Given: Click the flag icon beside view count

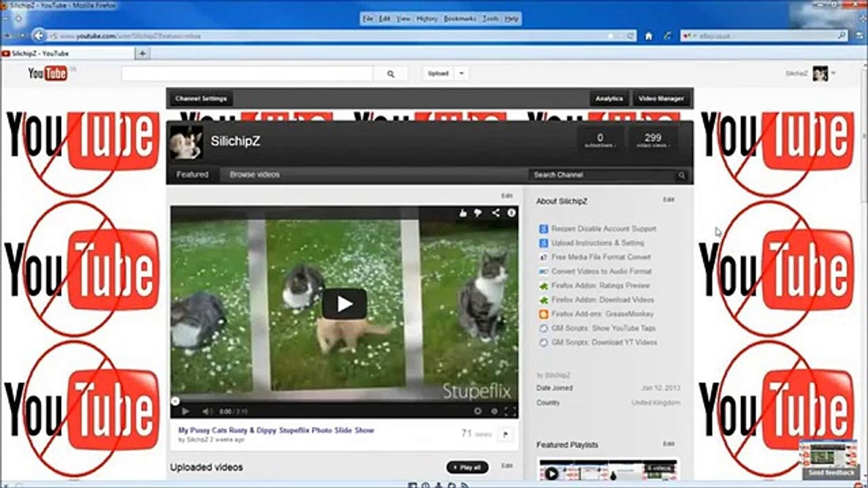Looking at the screenshot, I should [505, 434].
